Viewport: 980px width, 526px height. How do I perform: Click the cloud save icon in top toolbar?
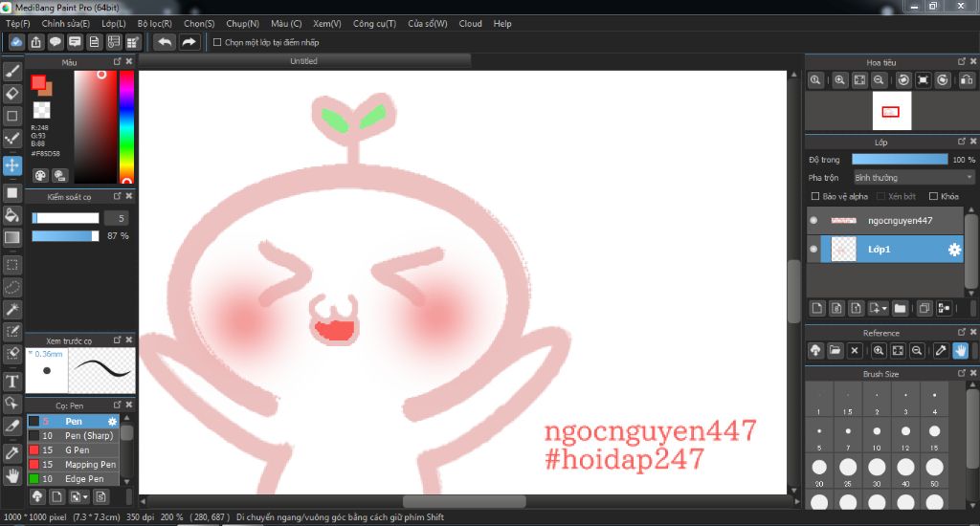point(16,42)
